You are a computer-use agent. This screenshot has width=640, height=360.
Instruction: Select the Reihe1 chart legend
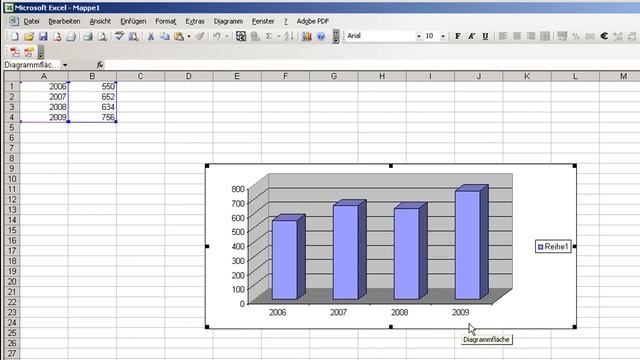(553, 247)
